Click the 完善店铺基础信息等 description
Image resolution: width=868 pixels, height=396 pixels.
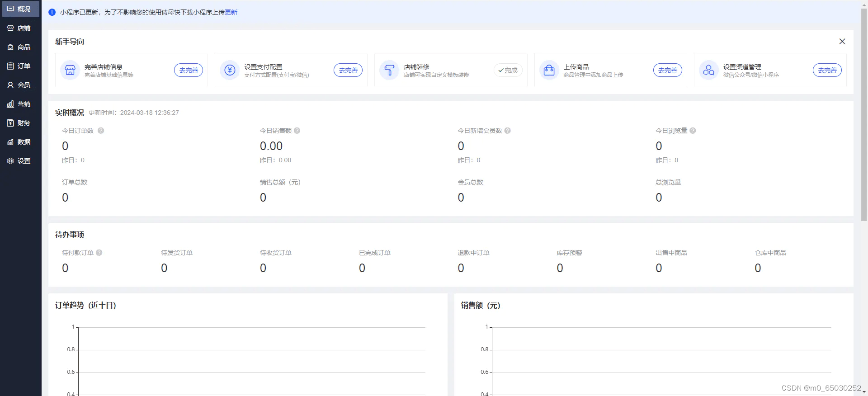point(109,75)
